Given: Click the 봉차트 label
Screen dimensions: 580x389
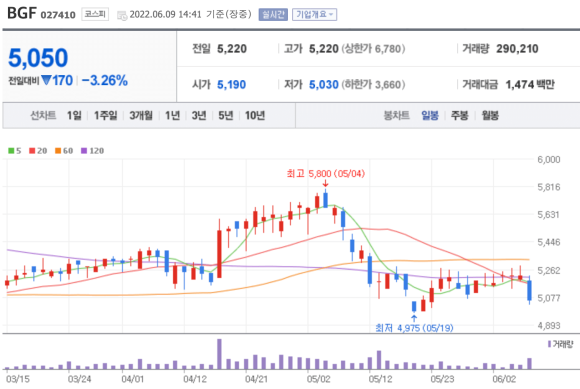Looking at the screenshot, I should coord(397,115).
